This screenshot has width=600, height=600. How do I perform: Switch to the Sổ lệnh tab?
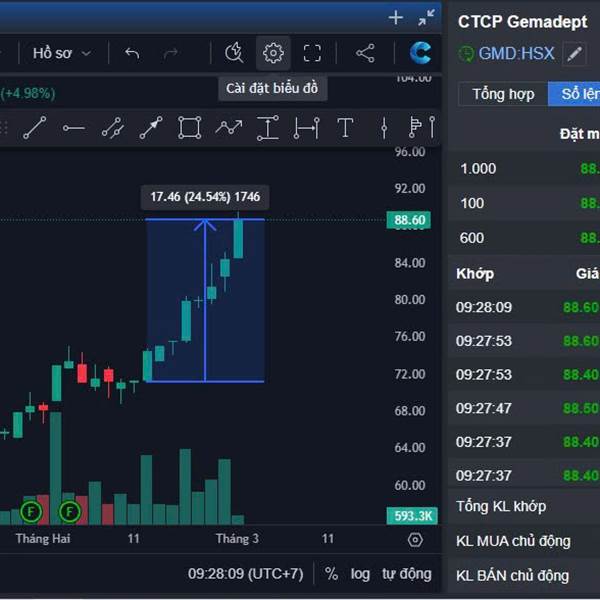pyautogui.click(x=574, y=94)
